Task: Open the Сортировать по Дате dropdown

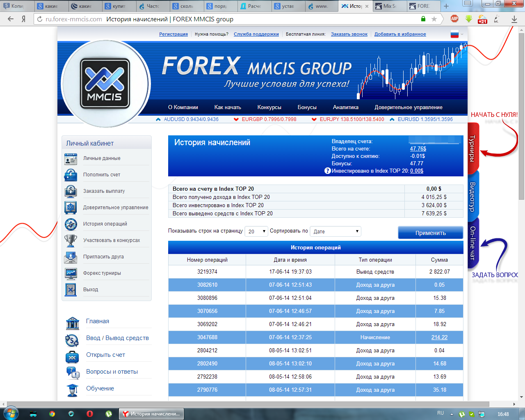Action: point(336,231)
